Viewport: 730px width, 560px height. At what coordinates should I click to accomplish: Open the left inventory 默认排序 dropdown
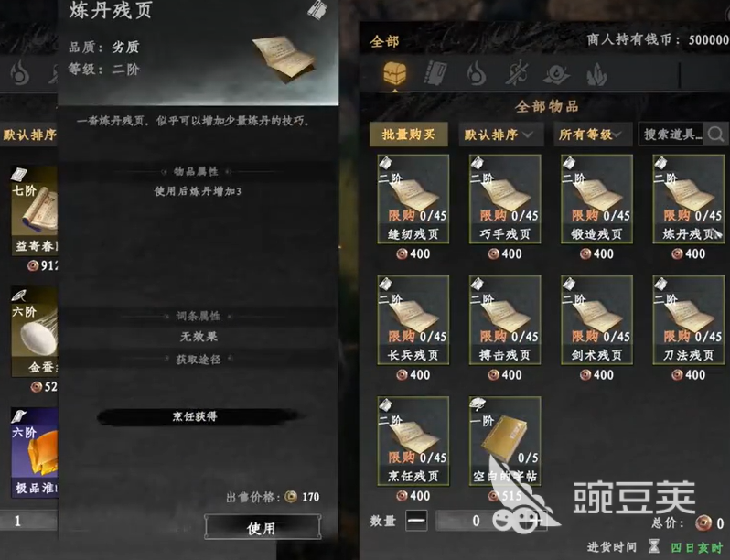click(x=29, y=135)
